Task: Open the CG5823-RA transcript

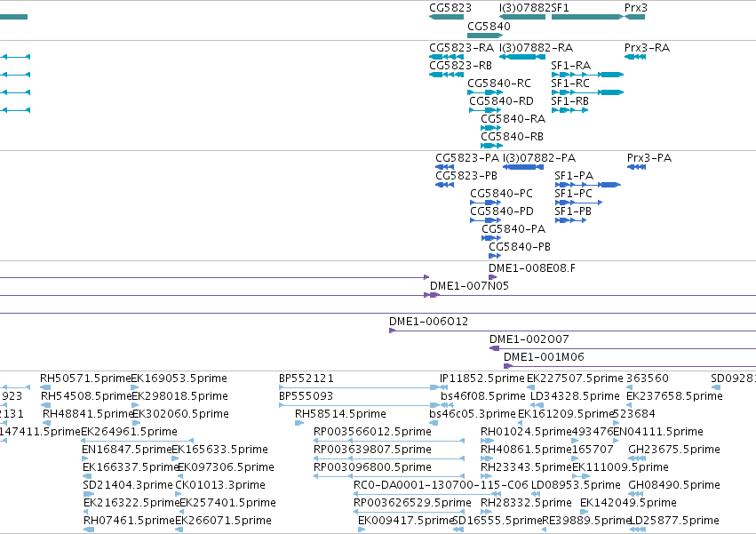Action: [461, 48]
